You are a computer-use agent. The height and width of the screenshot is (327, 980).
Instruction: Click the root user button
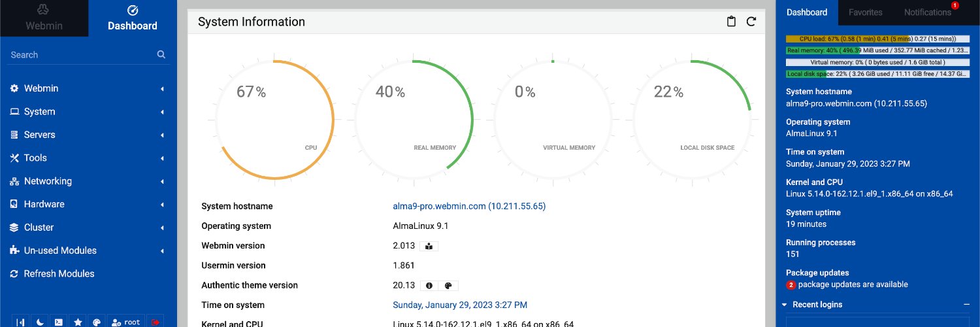point(126,322)
